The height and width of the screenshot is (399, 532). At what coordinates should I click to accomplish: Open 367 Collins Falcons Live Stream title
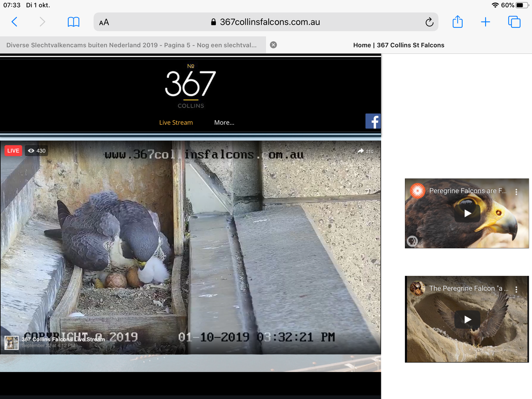63,339
